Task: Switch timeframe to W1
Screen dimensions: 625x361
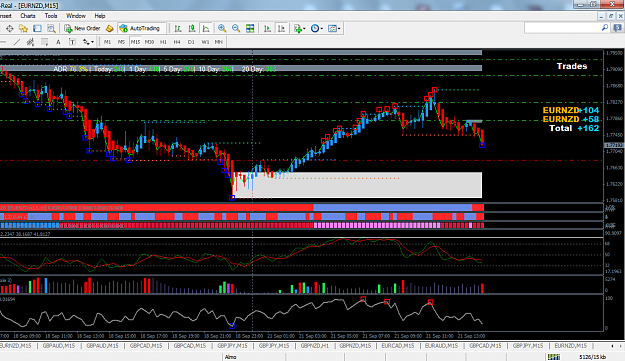Action: tap(205, 42)
